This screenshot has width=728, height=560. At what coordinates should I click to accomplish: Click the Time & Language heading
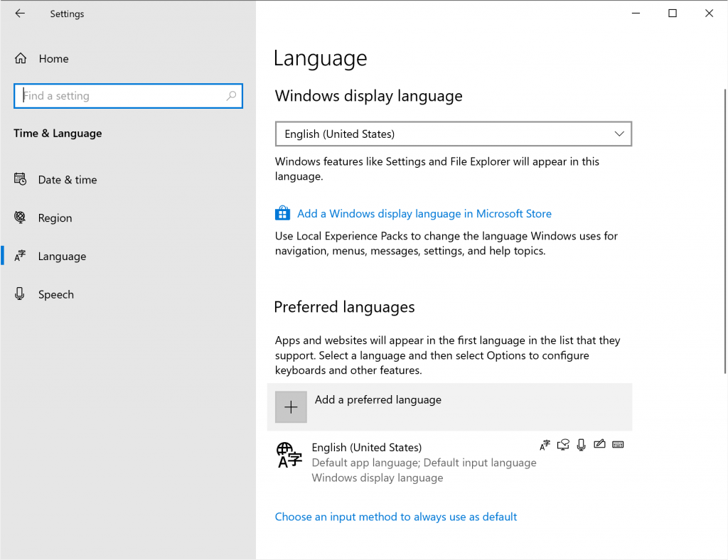(58, 133)
